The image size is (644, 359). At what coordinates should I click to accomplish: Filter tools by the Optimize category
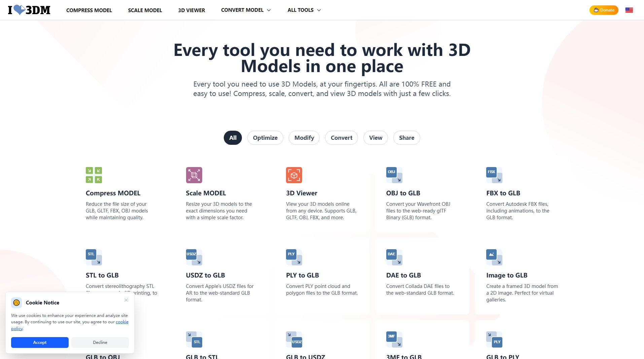[265, 138]
